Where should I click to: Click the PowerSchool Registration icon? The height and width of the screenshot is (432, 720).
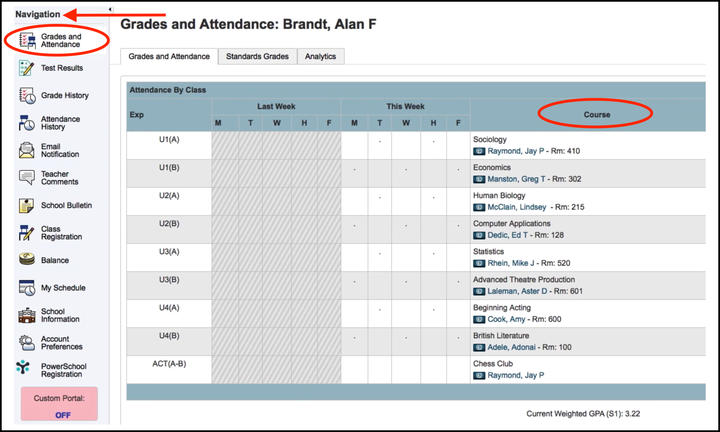24,368
